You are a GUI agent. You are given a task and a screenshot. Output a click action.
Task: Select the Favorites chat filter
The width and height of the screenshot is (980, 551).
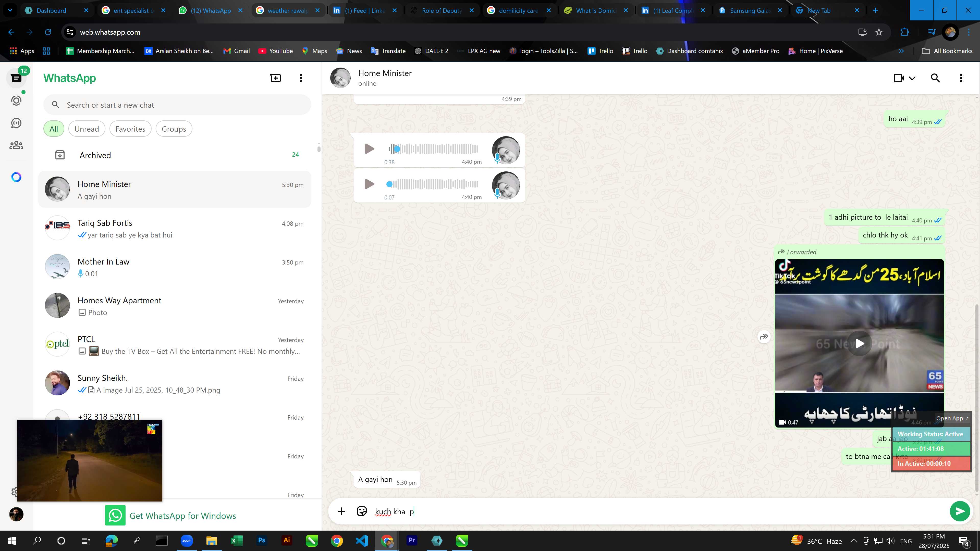point(130,129)
